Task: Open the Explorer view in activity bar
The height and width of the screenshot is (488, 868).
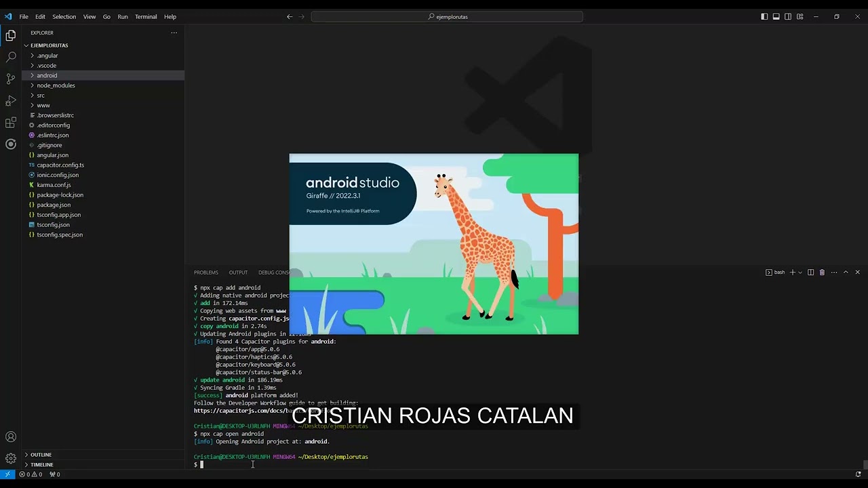Action: pos(11,35)
